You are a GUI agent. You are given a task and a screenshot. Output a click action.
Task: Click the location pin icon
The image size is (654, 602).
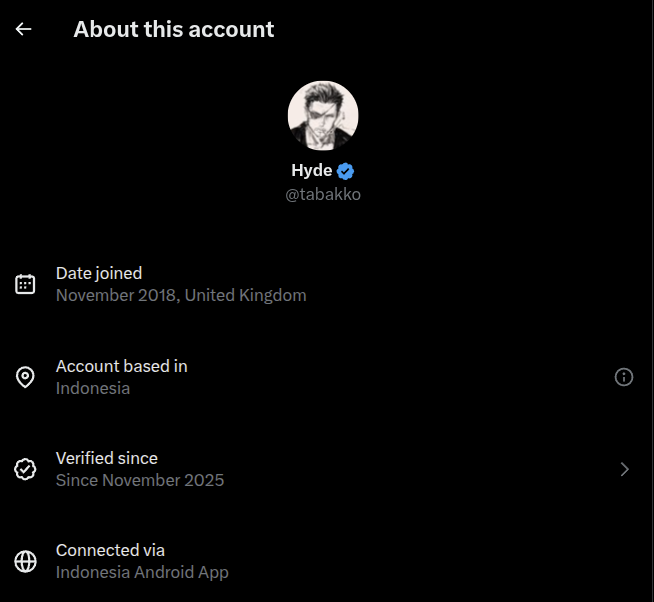[x=25, y=377]
